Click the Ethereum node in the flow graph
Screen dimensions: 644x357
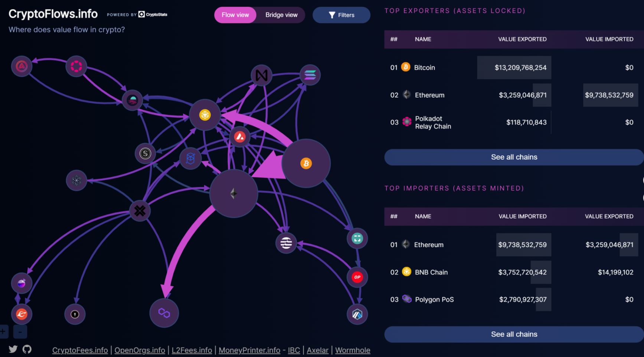[x=233, y=193]
